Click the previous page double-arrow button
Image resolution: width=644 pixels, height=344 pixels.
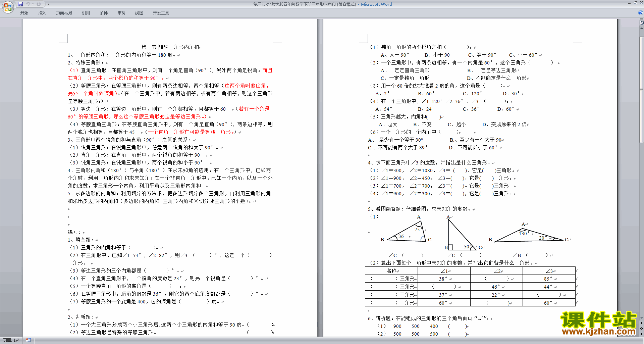click(641, 323)
